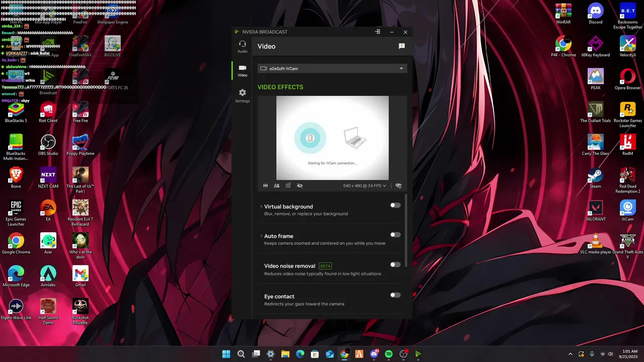This screenshot has width=644, height=362.
Task: Click the mirror/flip preview icon
Action: tap(266, 186)
